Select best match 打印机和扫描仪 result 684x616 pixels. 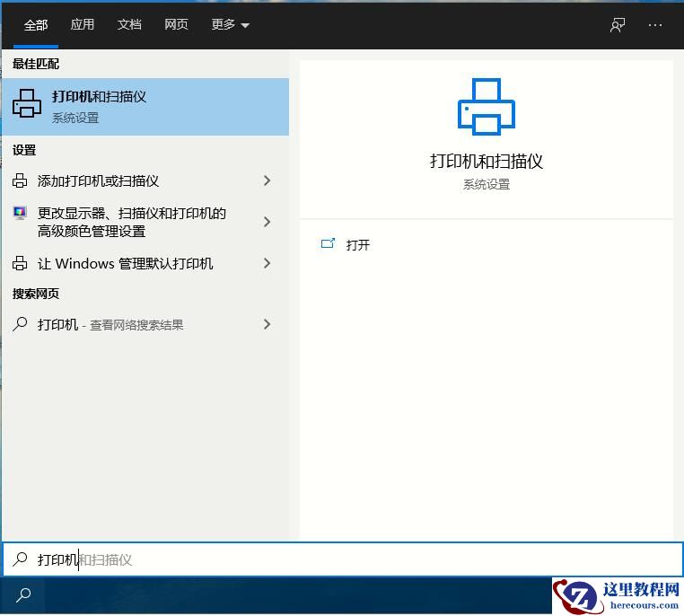145,107
